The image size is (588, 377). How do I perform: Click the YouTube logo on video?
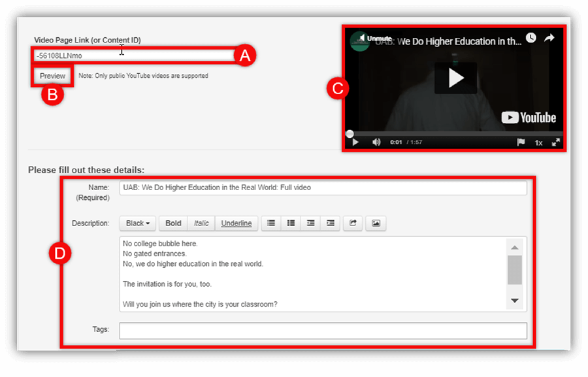click(529, 118)
